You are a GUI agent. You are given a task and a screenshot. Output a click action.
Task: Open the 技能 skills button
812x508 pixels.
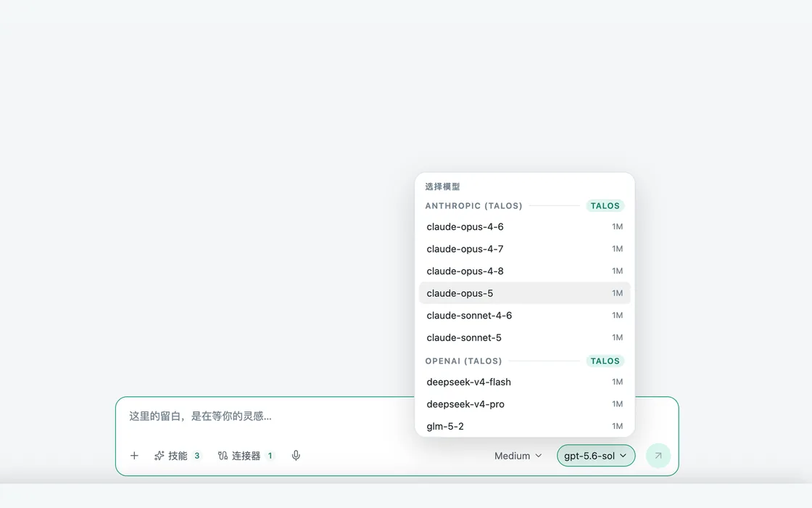coord(178,456)
